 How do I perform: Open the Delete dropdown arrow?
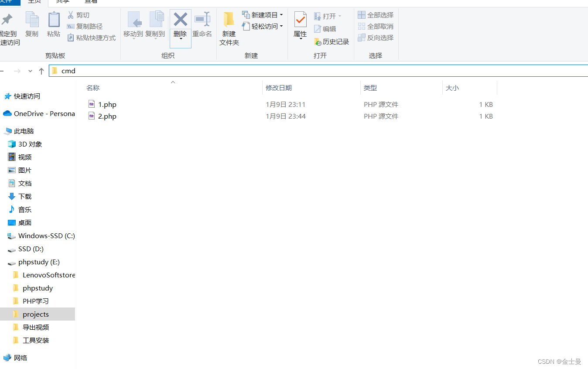pos(180,39)
